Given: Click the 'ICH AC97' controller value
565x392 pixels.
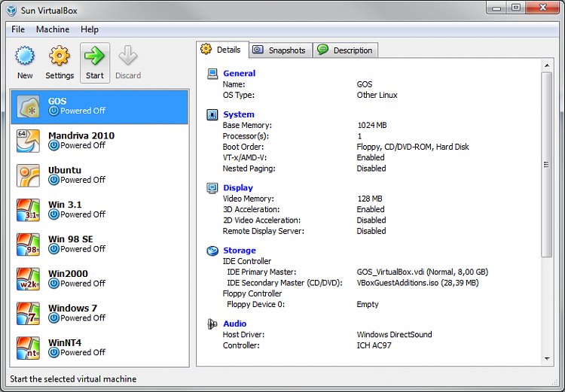Looking at the screenshot, I should coord(374,345).
